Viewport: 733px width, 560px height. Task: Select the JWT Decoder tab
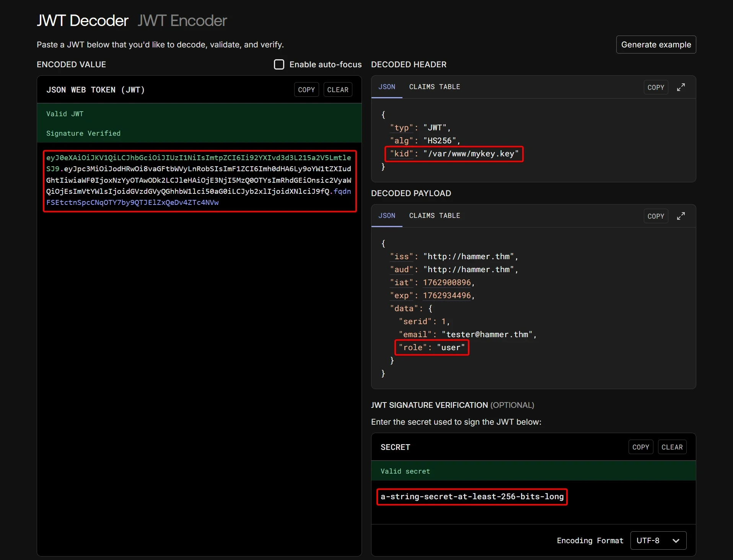click(x=82, y=21)
